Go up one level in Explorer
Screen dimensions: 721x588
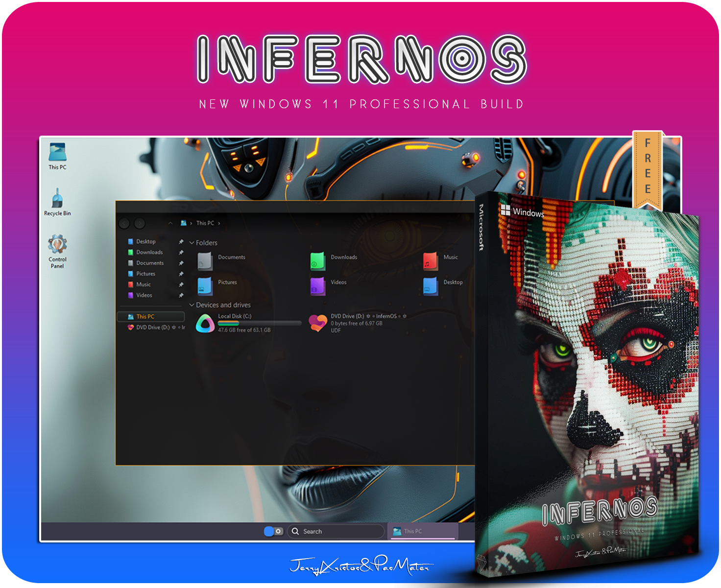(x=170, y=223)
